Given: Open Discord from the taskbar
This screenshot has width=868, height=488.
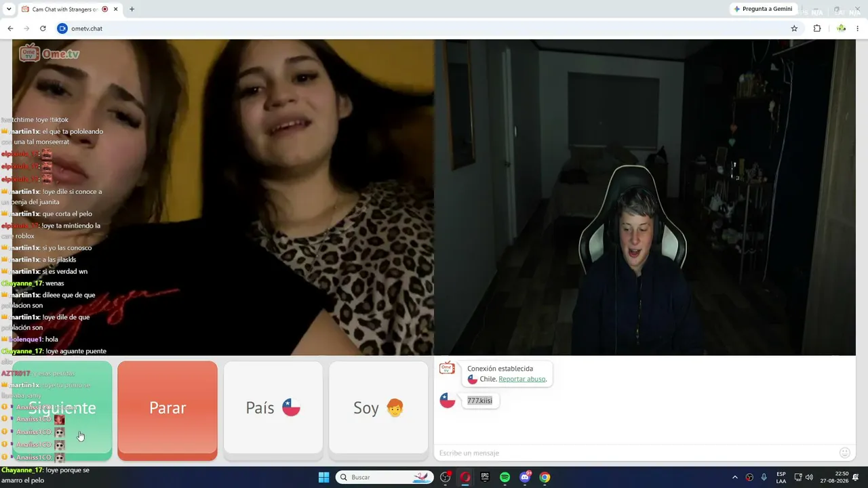Looking at the screenshot, I should [x=525, y=477].
